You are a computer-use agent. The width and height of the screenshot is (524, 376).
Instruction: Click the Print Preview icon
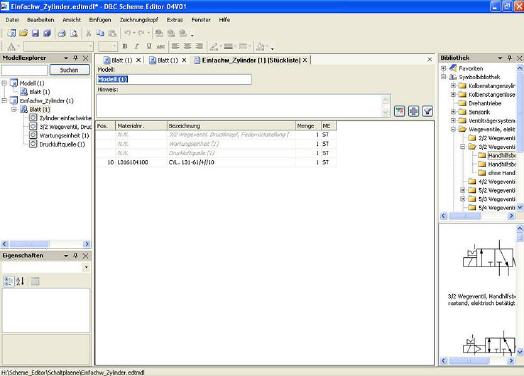tap(74, 33)
